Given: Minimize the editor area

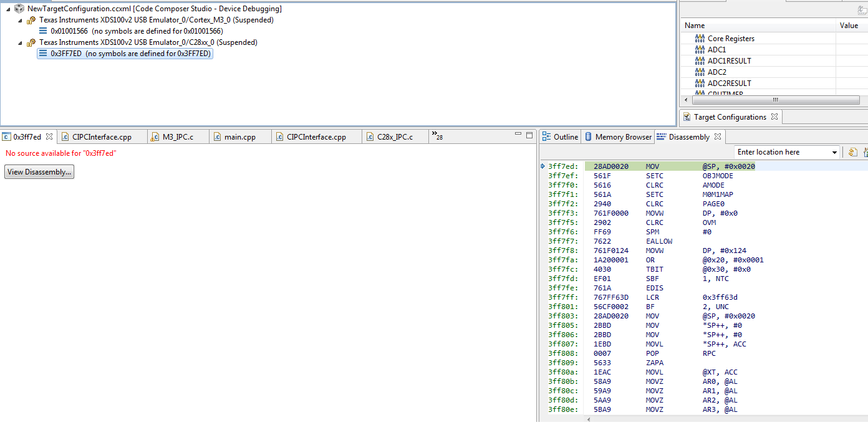Looking at the screenshot, I should pyautogui.click(x=518, y=135).
